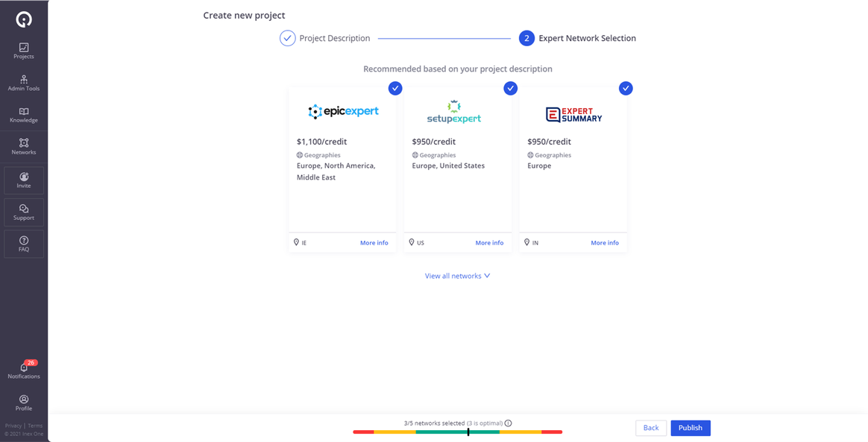Open Notifications showing 26 alerts
The width and height of the screenshot is (868, 442).
[x=23, y=370]
